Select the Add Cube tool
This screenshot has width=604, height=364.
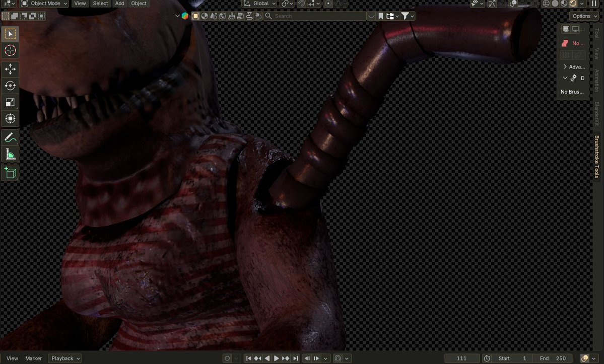tap(11, 172)
